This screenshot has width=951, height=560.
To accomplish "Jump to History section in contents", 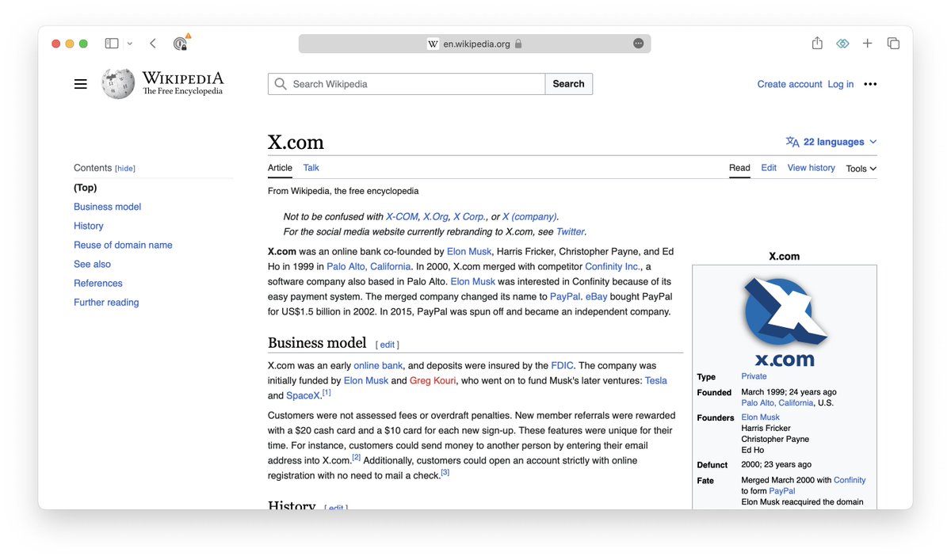I will pyautogui.click(x=89, y=226).
